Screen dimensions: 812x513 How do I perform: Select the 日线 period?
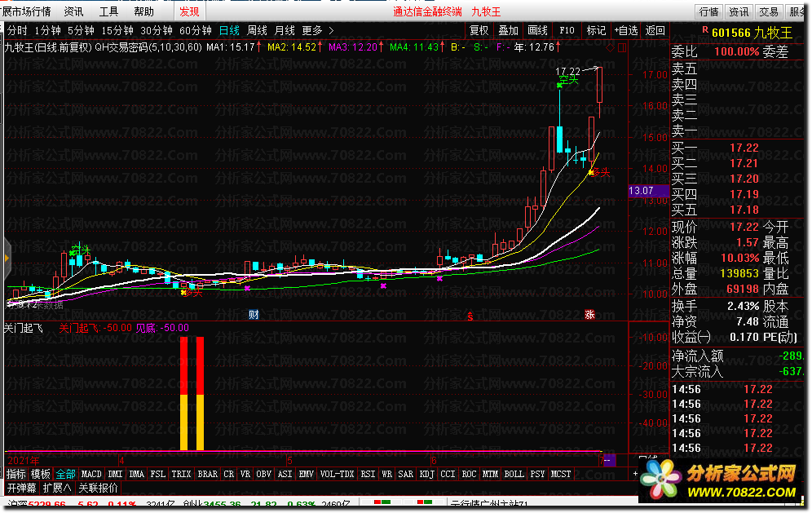click(x=229, y=30)
